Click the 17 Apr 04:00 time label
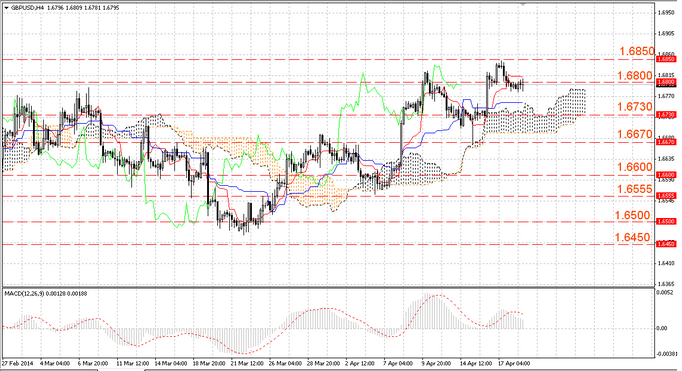The height and width of the screenshot is (371, 682). (x=514, y=363)
